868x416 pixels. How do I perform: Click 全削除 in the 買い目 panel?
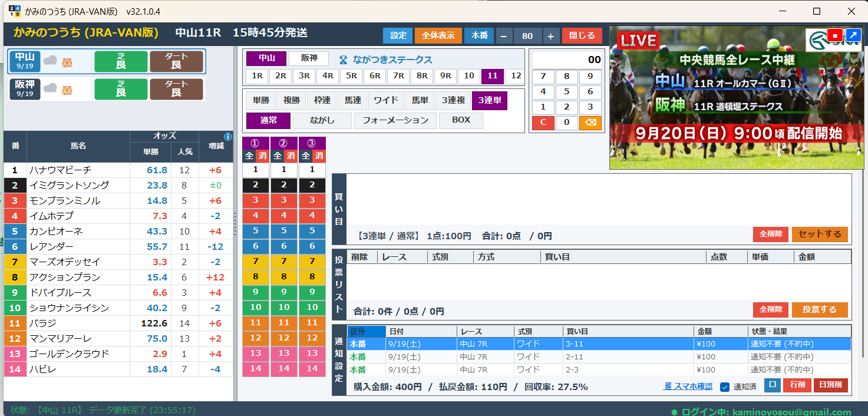(x=771, y=234)
